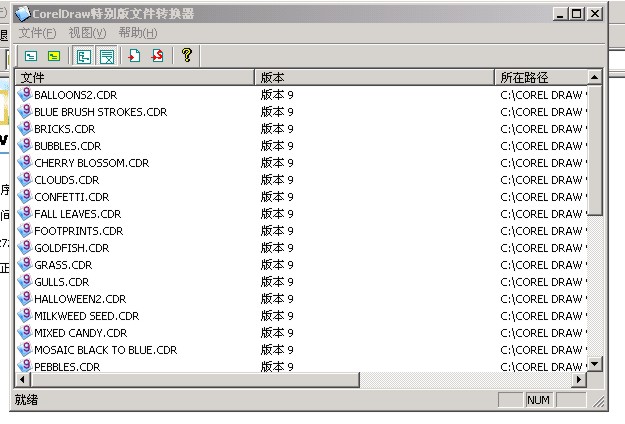Click the convert-all icon with red curved arrow
The image size is (625, 424).
point(158,56)
